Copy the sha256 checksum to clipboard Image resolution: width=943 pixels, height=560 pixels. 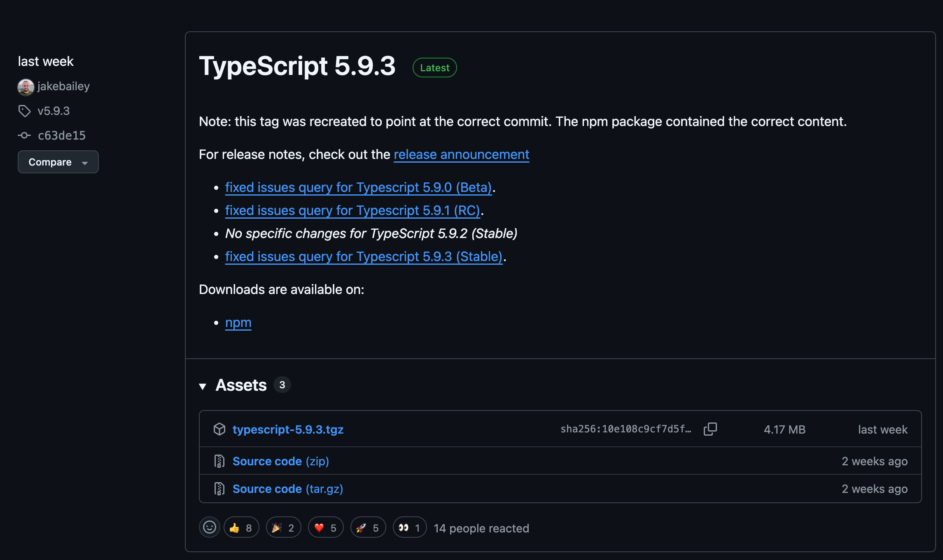click(710, 429)
